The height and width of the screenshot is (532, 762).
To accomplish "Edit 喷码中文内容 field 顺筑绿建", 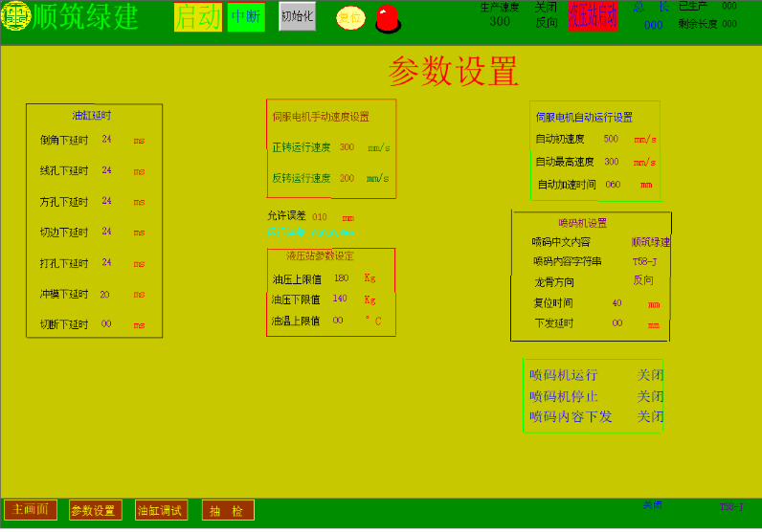I will click(x=651, y=242).
